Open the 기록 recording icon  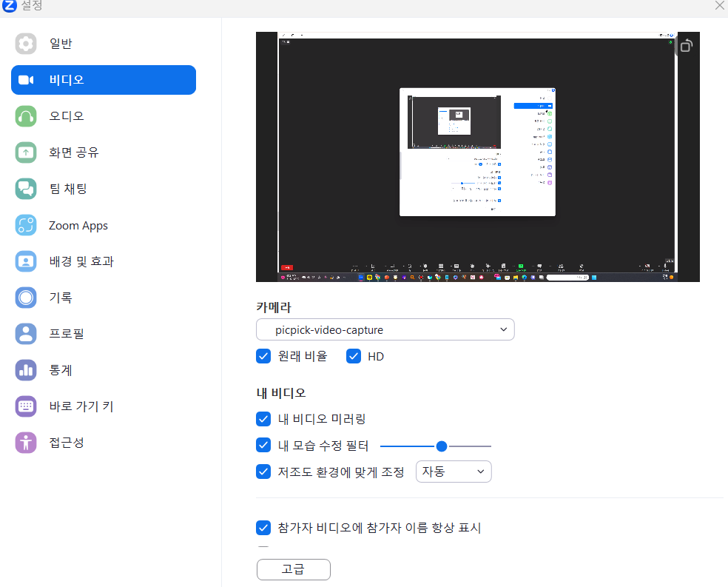coord(26,298)
